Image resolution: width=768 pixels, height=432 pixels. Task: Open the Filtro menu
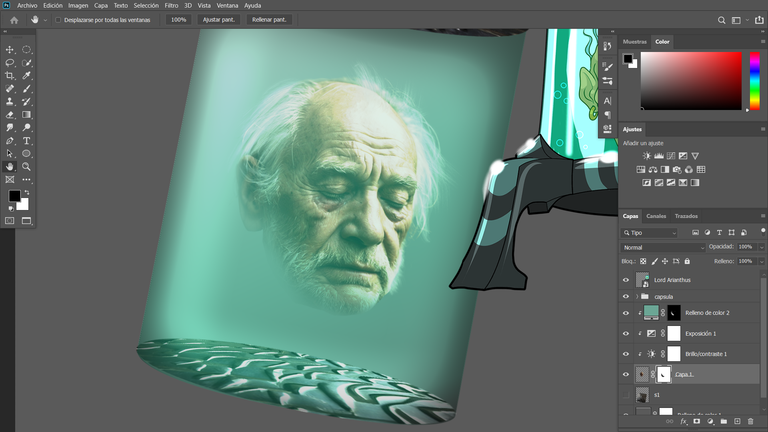[171, 6]
